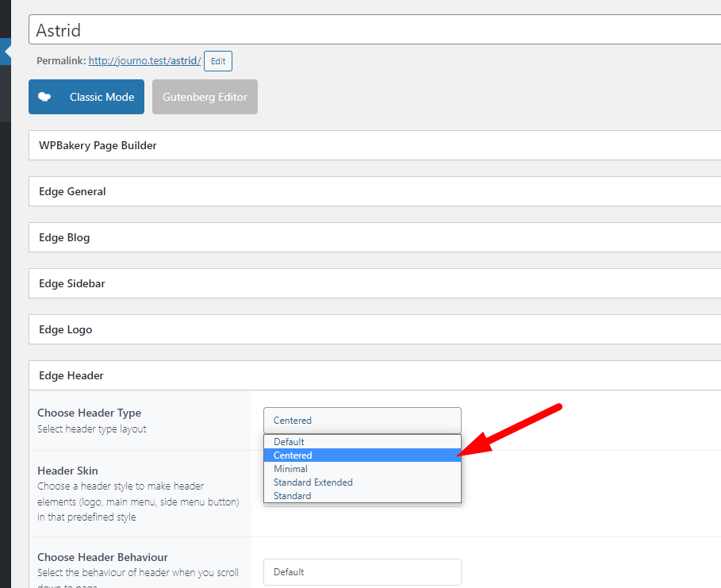Open the journo.test/astrid permalink
The width and height of the screenshot is (721, 588).
tap(144, 61)
